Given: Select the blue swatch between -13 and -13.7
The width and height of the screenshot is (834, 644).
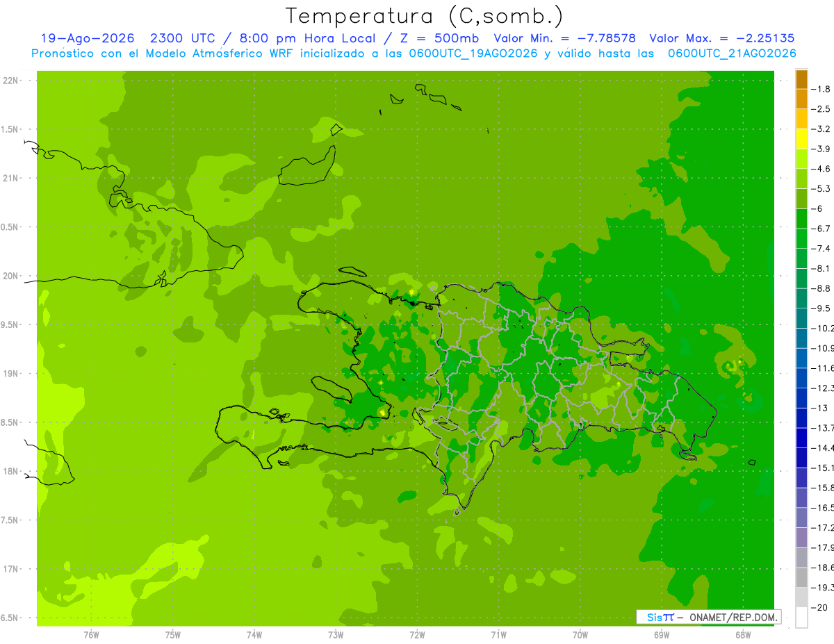Looking at the screenshot, I should coord(801,418).
